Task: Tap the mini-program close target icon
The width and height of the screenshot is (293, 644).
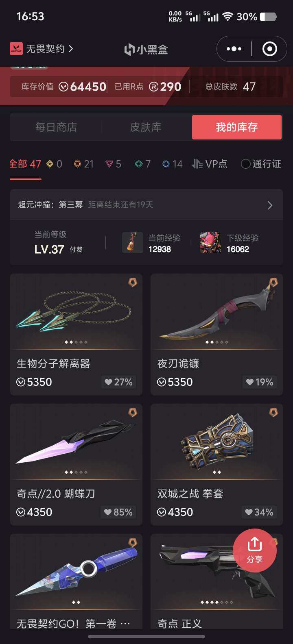Action: 270,49
